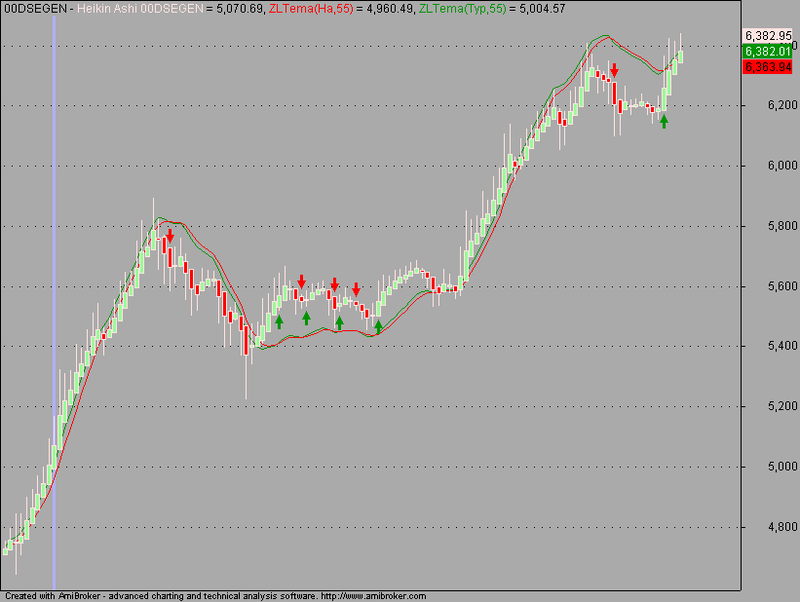
Task: Click the 4,800 price axis label
Action: (x=782, y=527)
